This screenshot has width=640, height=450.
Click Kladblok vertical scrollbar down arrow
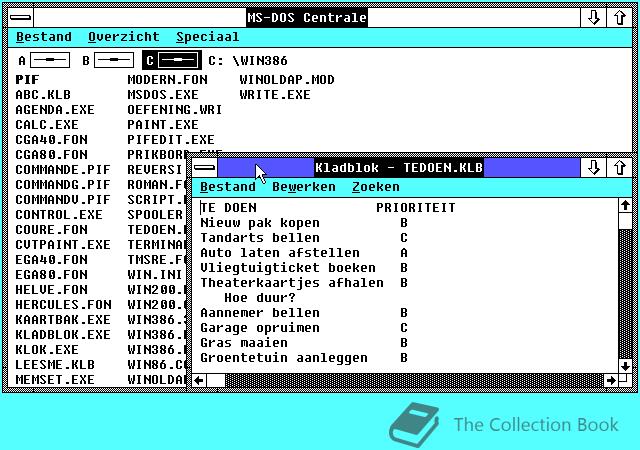coord(625,366)
